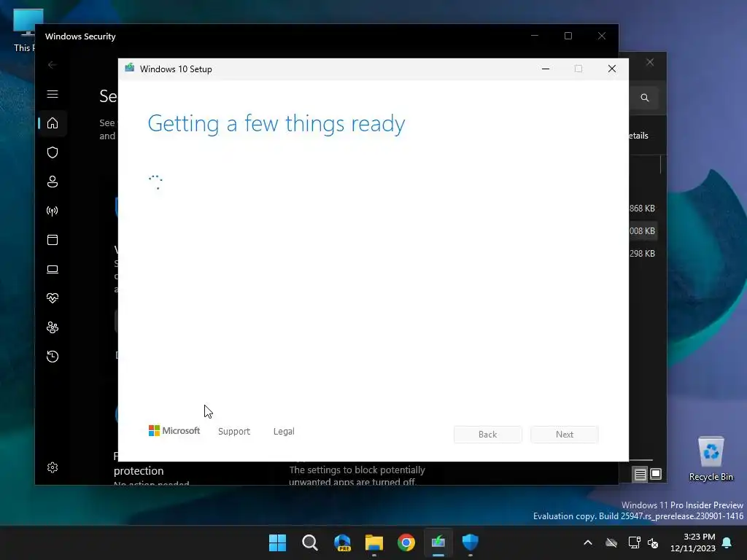
Task: Click the Windows 10 Setup title icon
Action: [x=130, y=68]
